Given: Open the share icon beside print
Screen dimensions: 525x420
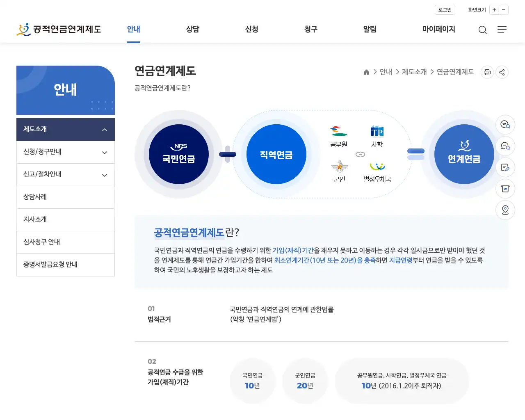Looking at the screenshot, I should point(502,72).
